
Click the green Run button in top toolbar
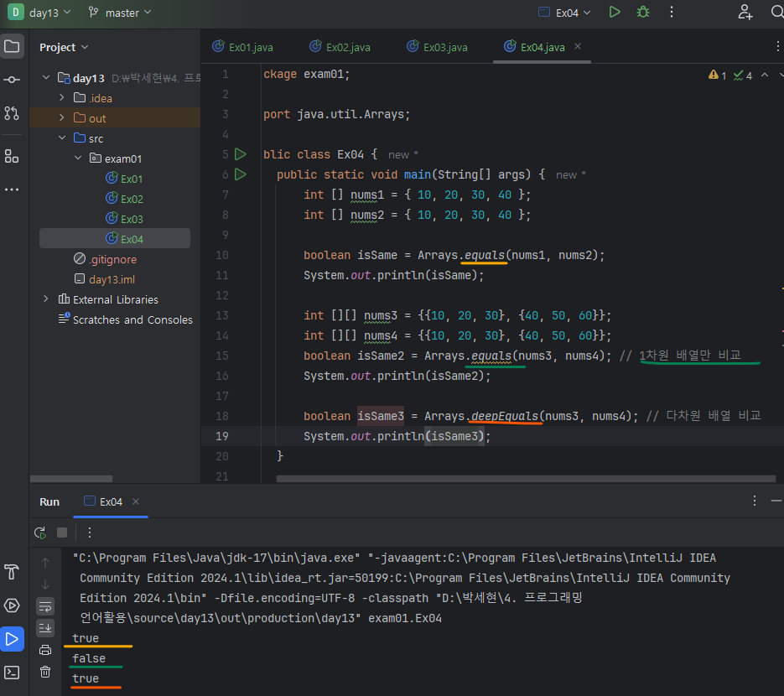pos(615,13)
